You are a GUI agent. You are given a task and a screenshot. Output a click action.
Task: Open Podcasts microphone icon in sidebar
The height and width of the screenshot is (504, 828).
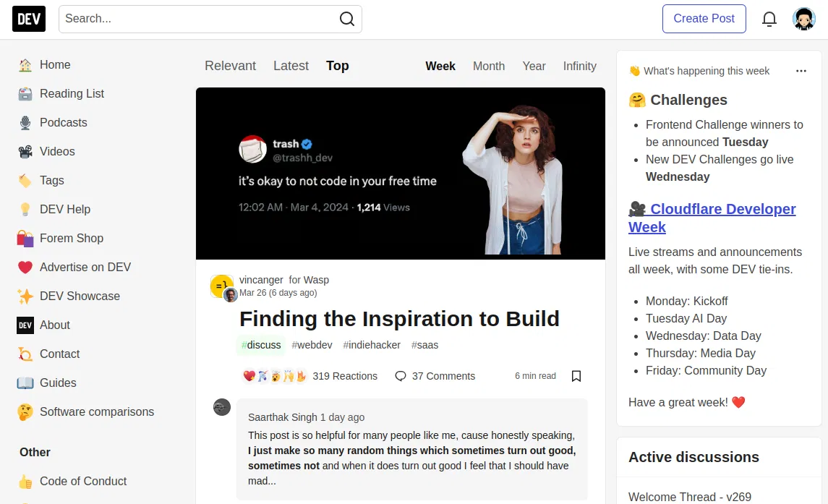[25, 123]
